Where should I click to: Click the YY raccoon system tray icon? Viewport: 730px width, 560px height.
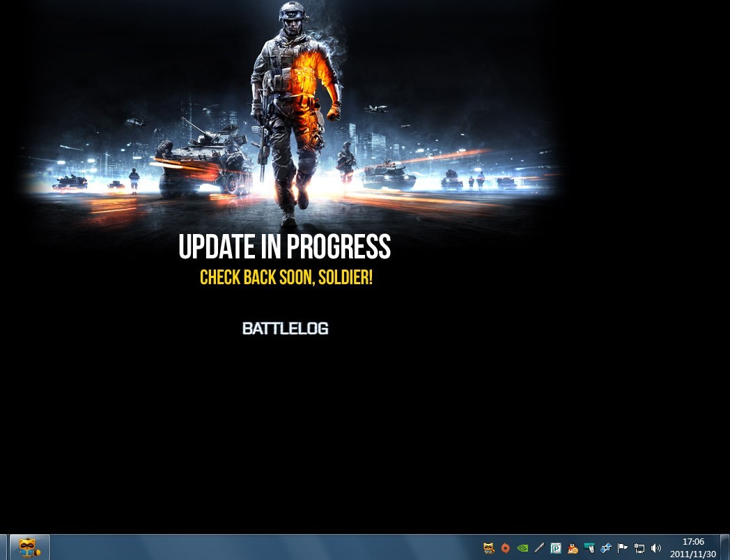(x=489, y=548)
